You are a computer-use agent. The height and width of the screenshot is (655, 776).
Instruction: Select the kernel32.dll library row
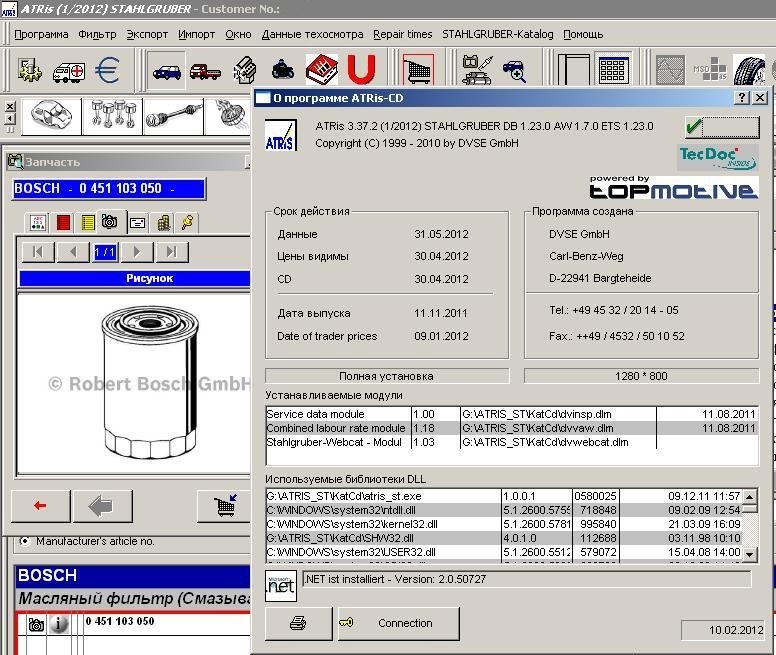pos(504,524)
